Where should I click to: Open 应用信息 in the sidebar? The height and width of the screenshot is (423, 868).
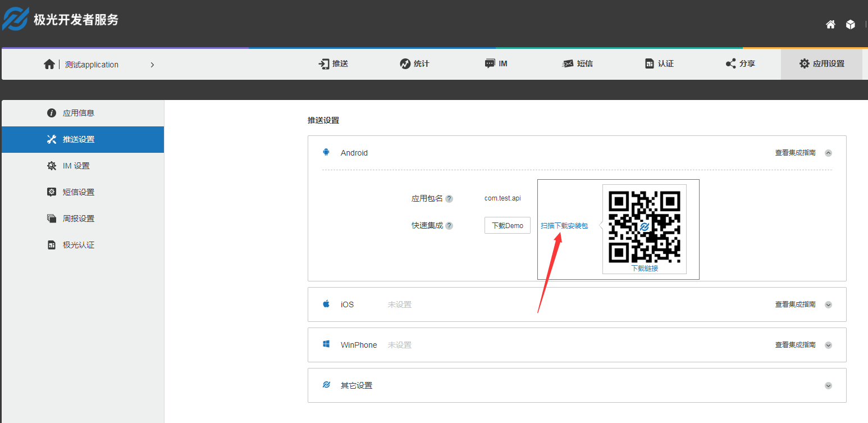click(x=83, y=113)
